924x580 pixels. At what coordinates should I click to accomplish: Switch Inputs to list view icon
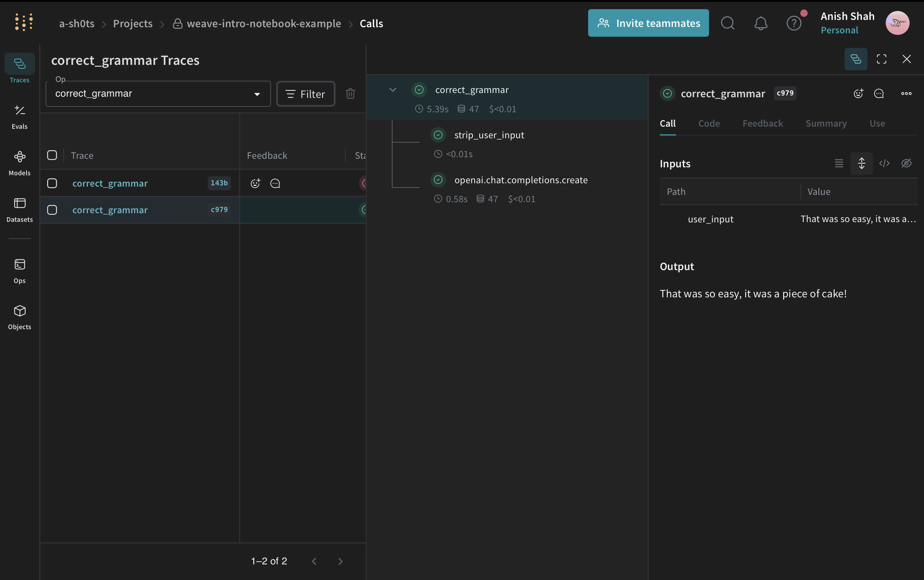839,163
